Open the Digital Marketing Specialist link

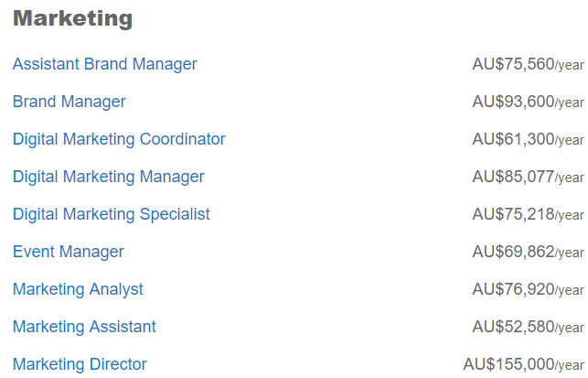click(x=111, y=214)
